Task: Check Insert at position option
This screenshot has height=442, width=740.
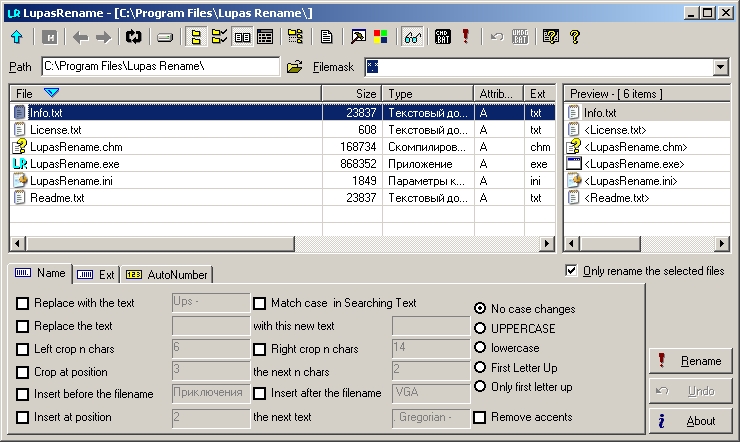Action: [22, 417]
